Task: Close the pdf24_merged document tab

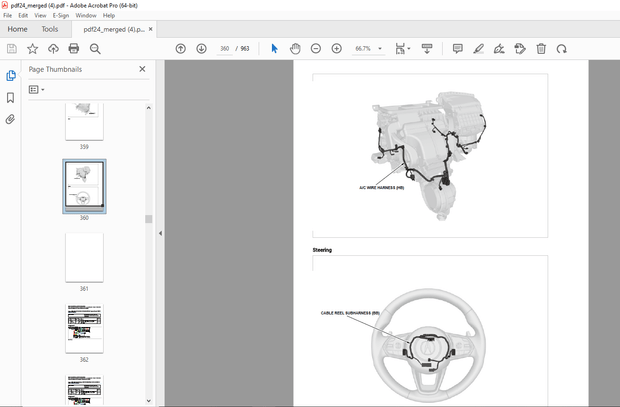Action: 151,29
